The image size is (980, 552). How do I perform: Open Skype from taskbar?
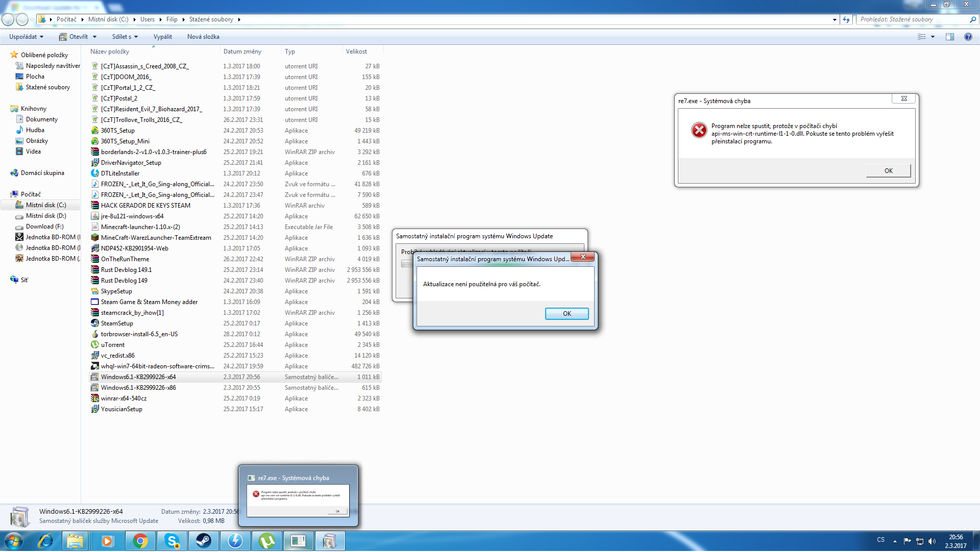[171, 541]
